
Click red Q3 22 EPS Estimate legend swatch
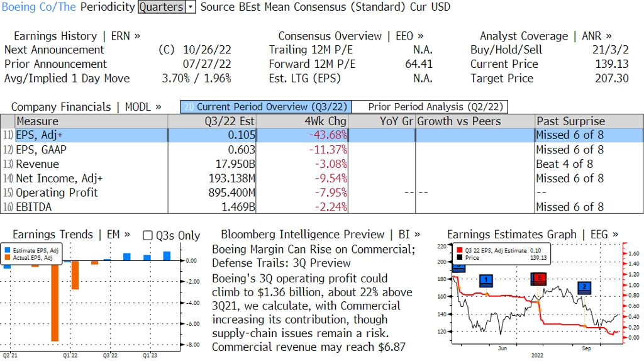pos(459,250)
